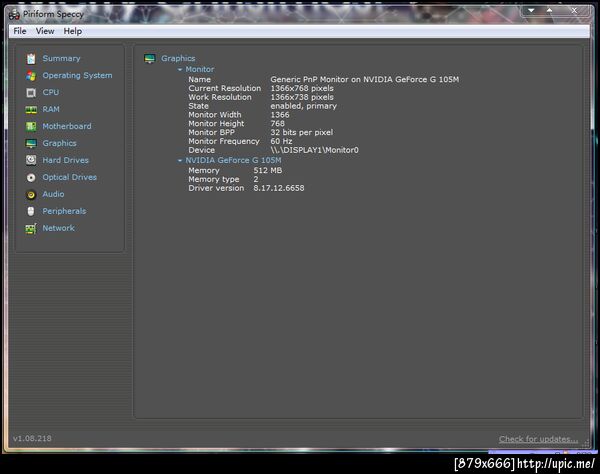Click the window resize grip at corner
The width and height of the screenshot is (600, 474).
point(586,443)
